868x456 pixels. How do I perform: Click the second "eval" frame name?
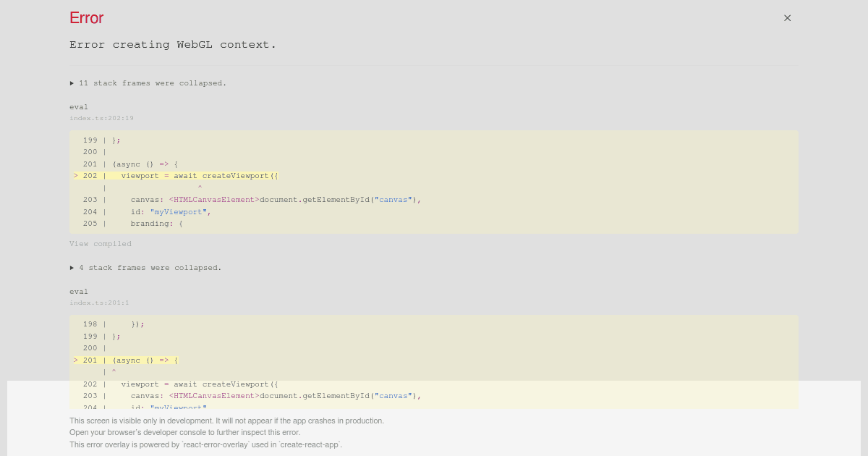tap(78, 291)
